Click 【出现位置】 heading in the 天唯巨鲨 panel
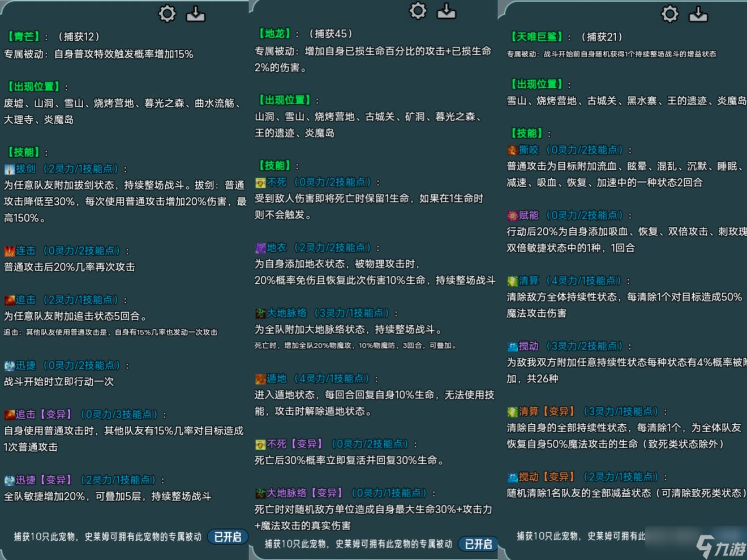 click(536, 84)
